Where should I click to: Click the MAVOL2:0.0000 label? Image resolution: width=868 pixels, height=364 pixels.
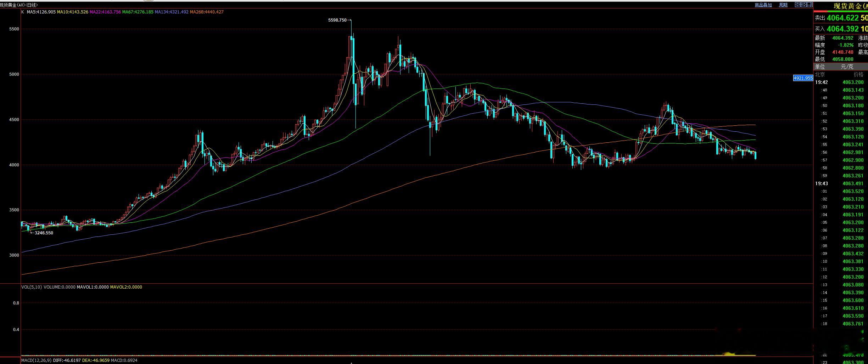126,287
